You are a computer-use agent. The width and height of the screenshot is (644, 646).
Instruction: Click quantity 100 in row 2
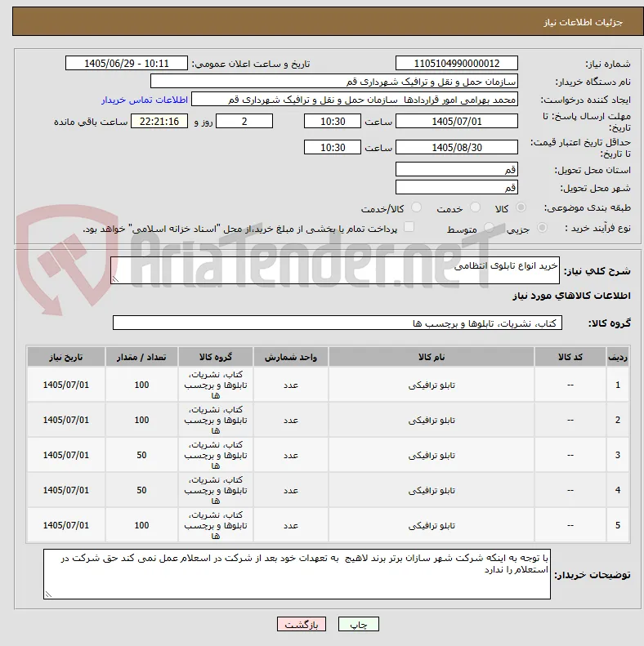[x=141, y=420]
